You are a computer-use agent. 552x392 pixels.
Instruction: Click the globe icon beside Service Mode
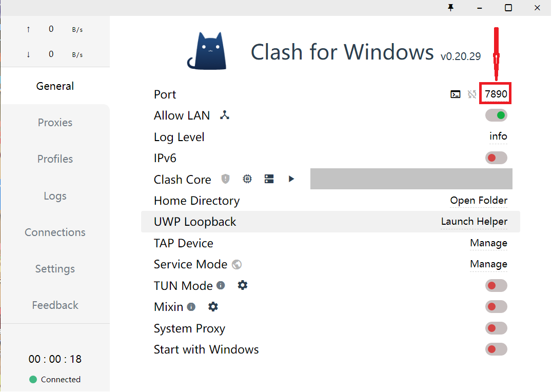tap(237, 265)
